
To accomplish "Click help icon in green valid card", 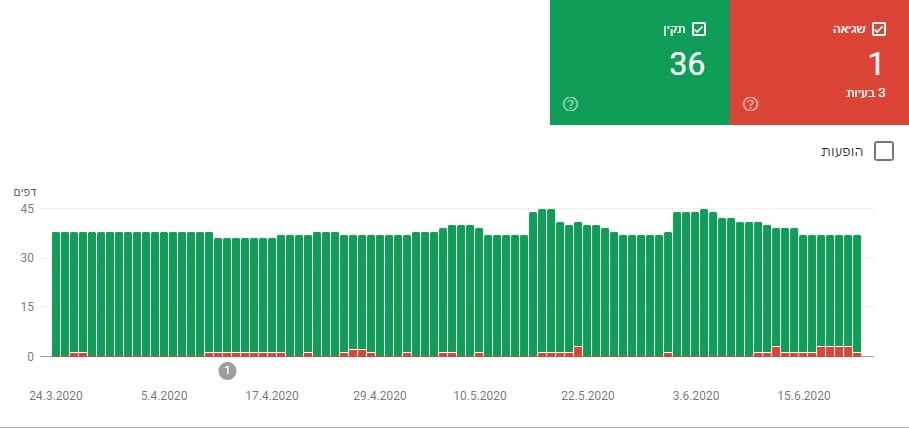I will pos(570,104).
